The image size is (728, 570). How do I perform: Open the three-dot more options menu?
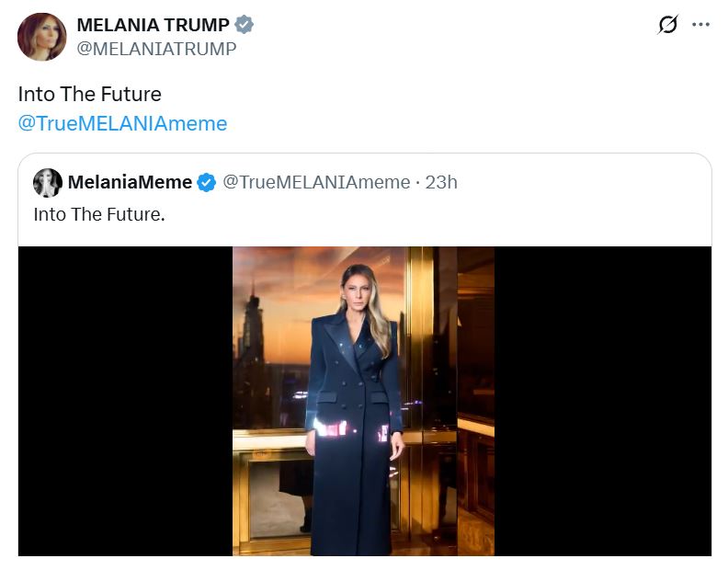click(700, 25)
